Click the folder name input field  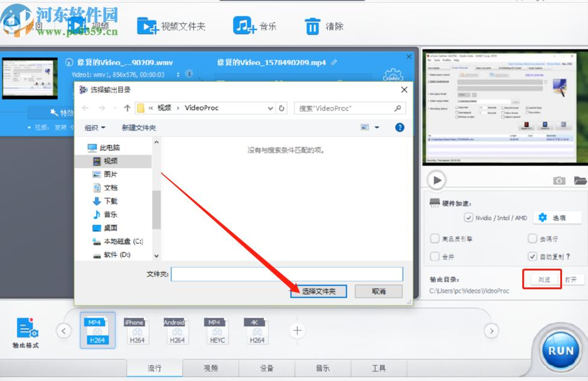click(287, 274)
